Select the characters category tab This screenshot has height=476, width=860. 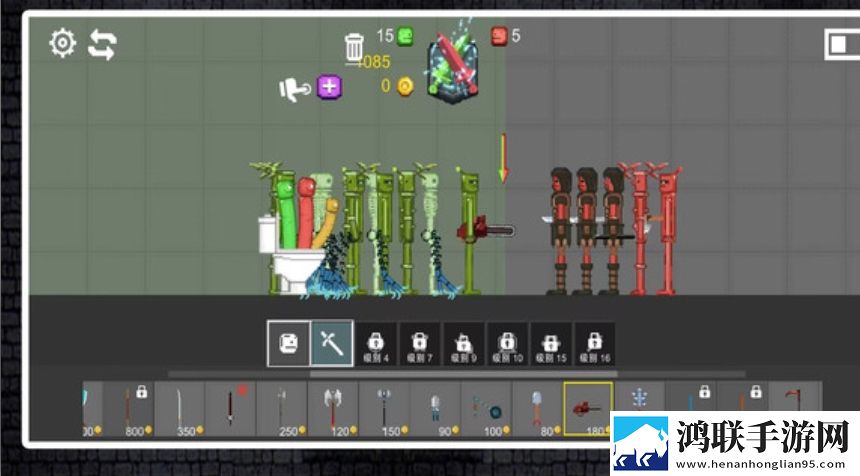pos(288,343)
